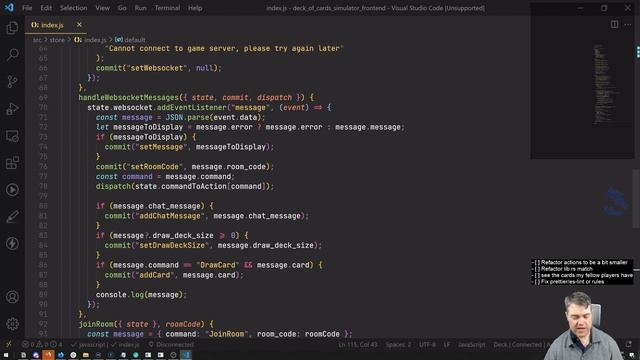
Task: Click line number 69 in gutter
Action: click(x=43, y=98)
